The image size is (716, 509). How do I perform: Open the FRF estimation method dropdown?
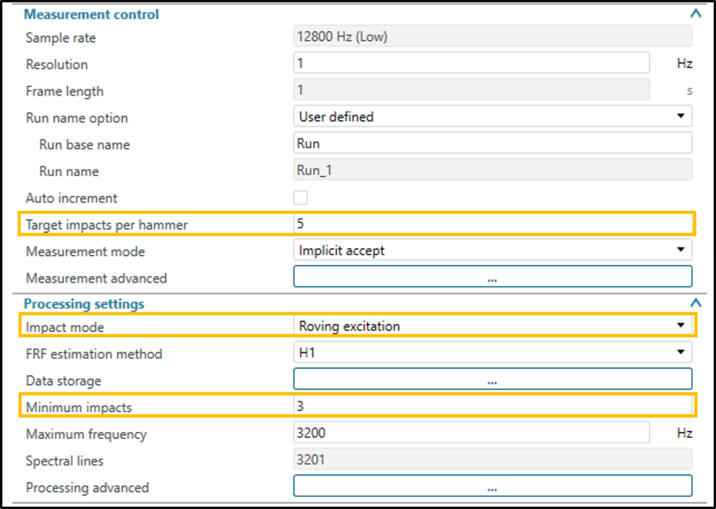(492, 353)
